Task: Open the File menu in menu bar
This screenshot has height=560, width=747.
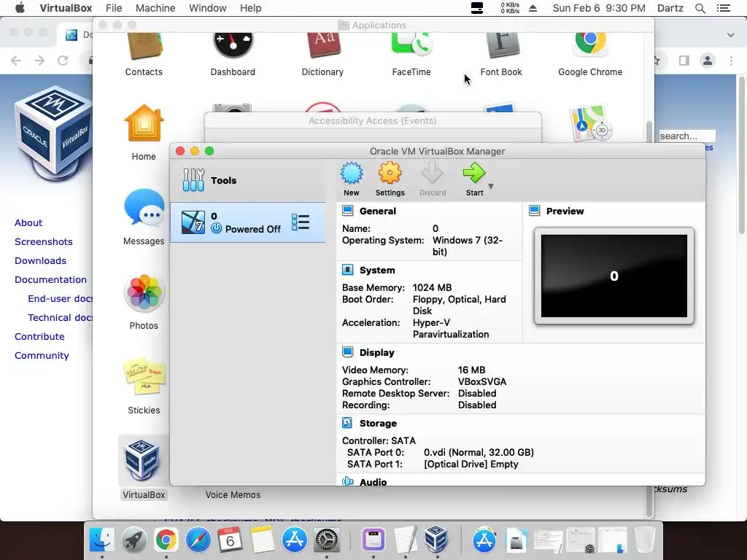Action: point(114,8)
